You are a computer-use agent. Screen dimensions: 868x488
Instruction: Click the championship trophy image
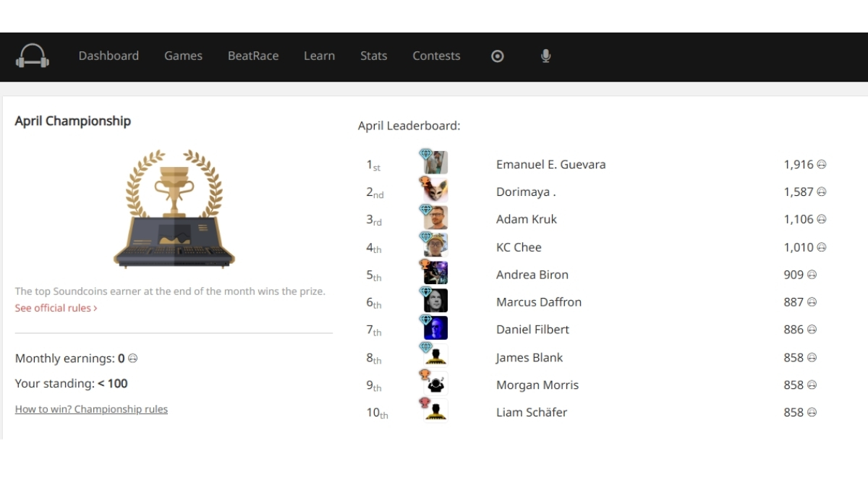[174, 209]
